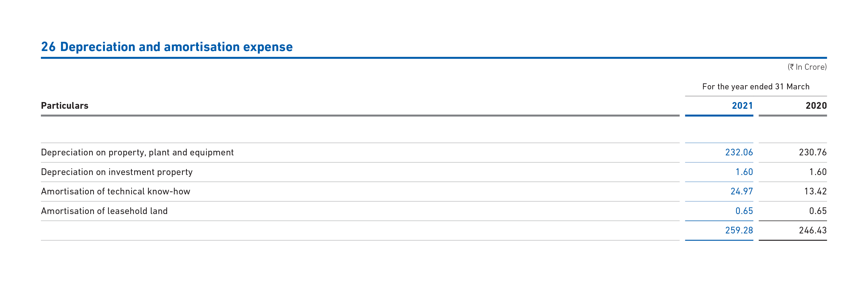Screen dimensions: 868x281
Task: Click the 259.28 total for 2021
Action: (739, 230)
